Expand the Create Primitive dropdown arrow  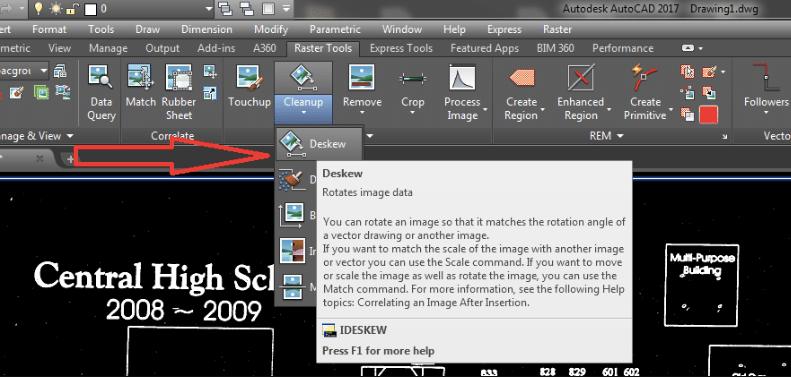click(671, 109)
